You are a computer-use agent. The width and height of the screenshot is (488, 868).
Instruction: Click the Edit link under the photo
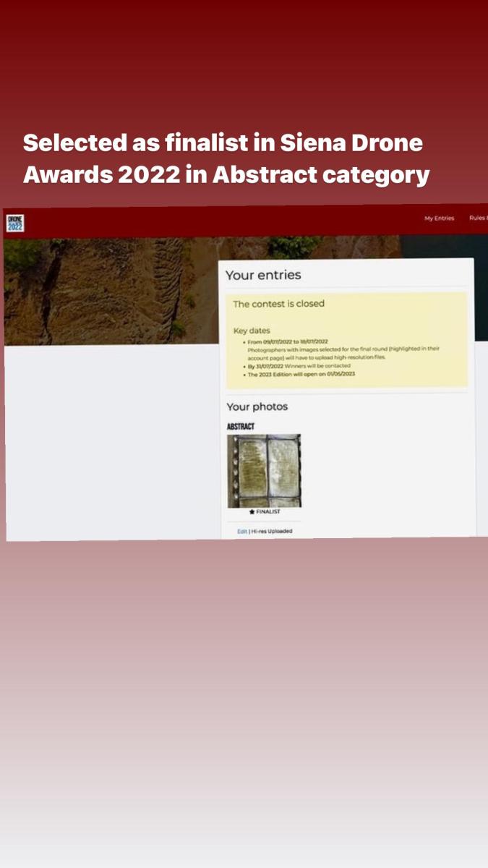(x=242, y=532)
